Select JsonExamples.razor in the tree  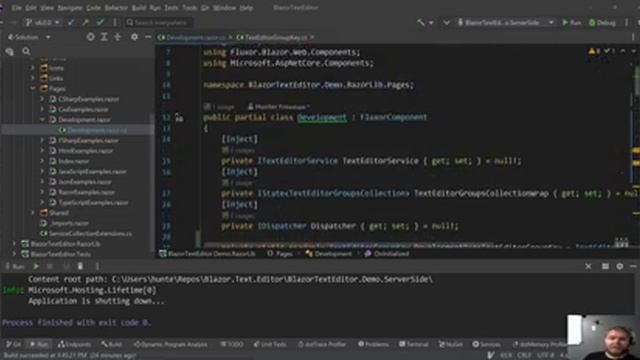pyautogui.click(x=85, y=182)
